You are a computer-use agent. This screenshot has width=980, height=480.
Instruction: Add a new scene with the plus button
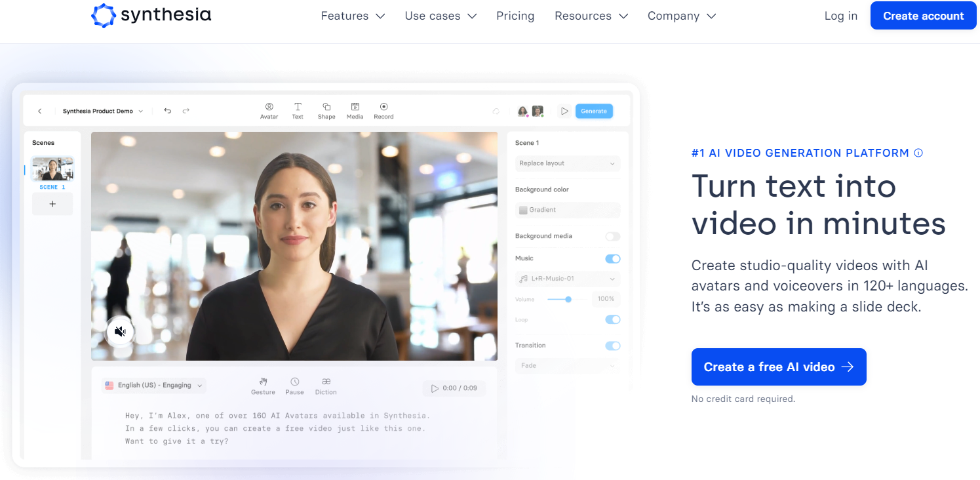pyautogui.click(x=52, y=204)
